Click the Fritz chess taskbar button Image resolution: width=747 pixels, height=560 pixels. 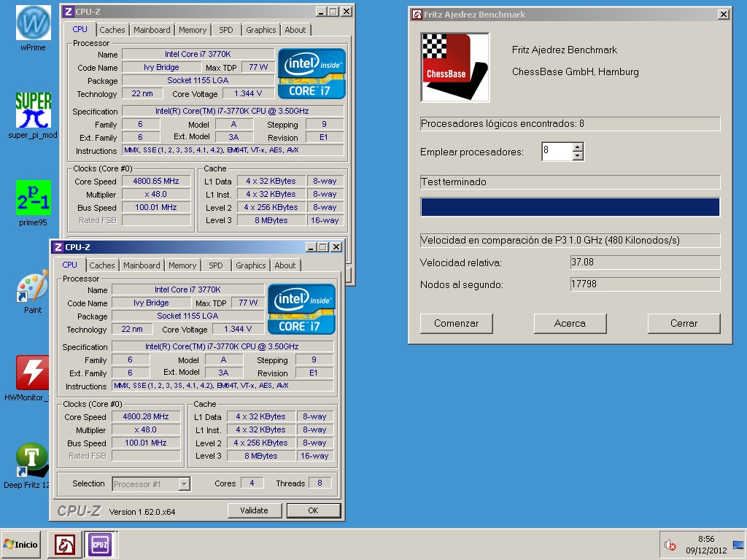click(64, 544)
